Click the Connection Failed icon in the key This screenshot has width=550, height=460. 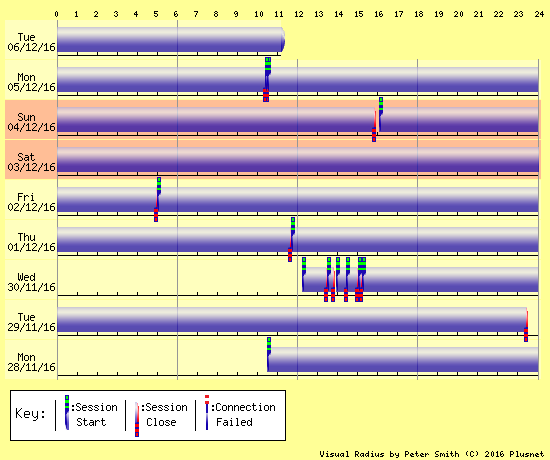pos(207,412)
